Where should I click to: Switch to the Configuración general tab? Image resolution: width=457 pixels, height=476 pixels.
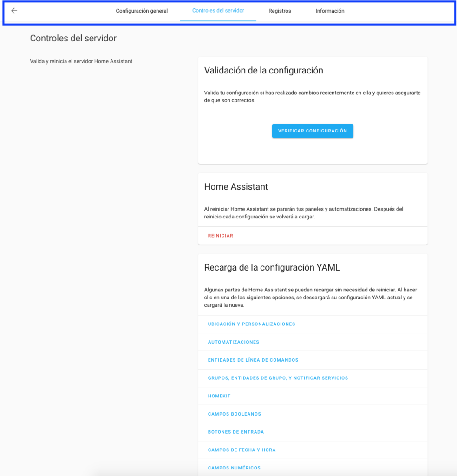coord(142,11)
